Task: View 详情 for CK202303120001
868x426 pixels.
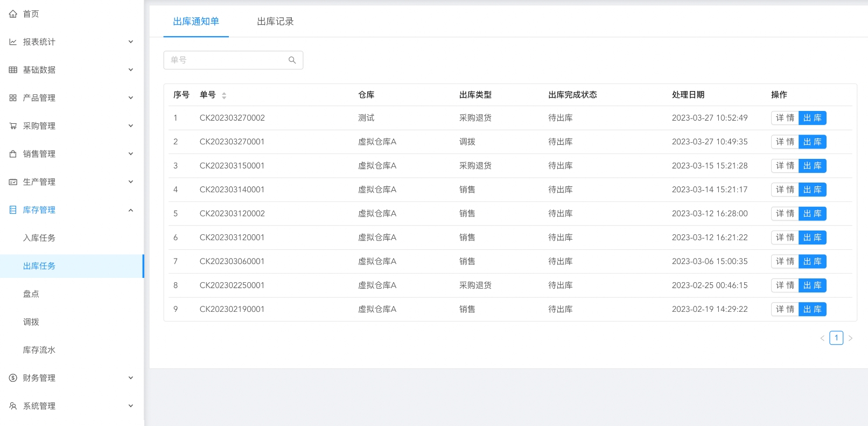Action: pyautogui.click(x=785, y=238)
